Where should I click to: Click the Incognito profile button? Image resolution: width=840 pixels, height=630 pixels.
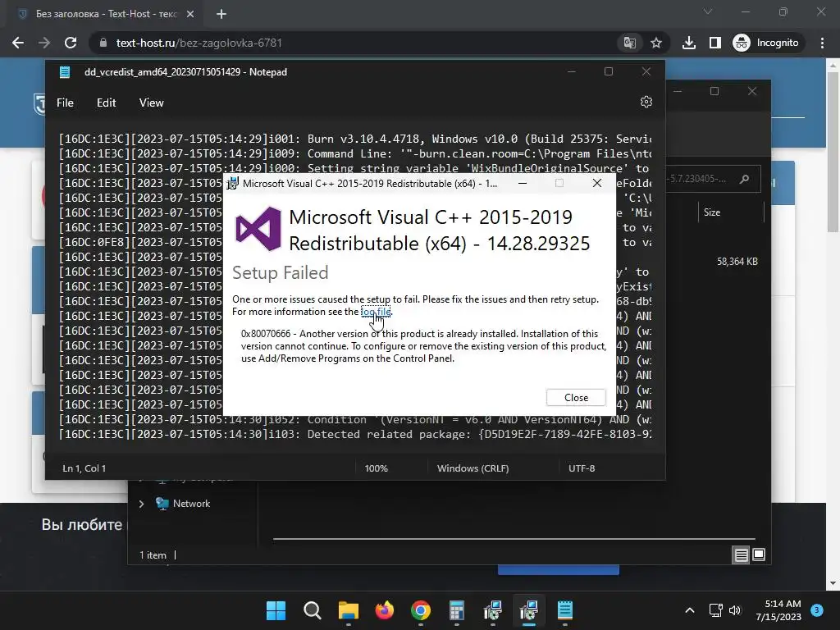(766, 43)
